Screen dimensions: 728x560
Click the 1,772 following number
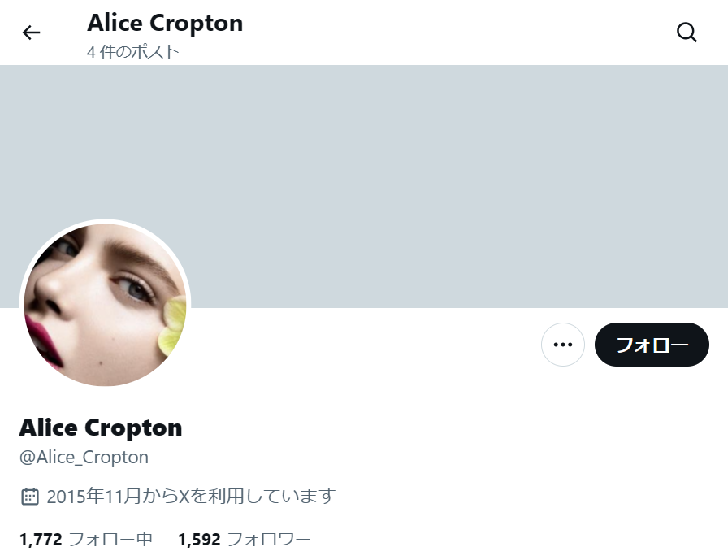pyautogui.click(x=41, y=540)
